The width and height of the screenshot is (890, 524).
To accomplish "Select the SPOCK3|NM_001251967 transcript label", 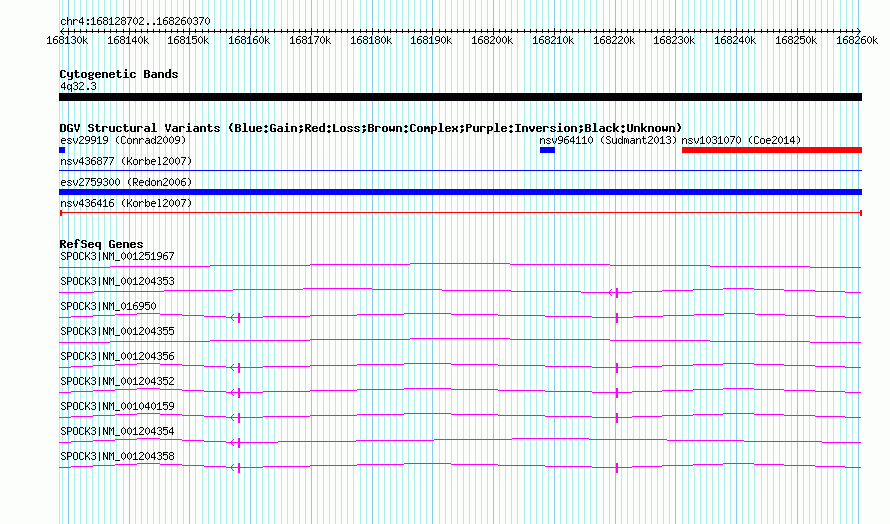I will tap(117, 257).
